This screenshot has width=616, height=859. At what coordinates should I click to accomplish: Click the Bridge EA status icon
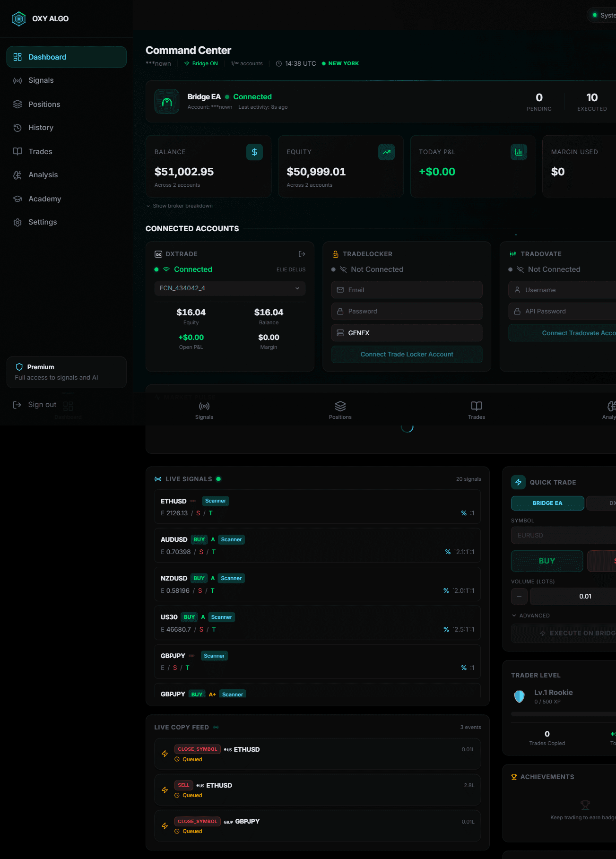(x=167, y=102)
